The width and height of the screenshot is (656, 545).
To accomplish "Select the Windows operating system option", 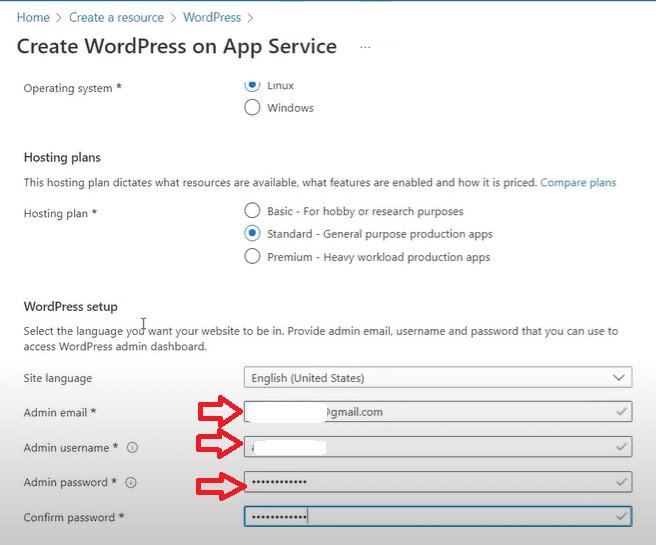I will coord(252,107).
